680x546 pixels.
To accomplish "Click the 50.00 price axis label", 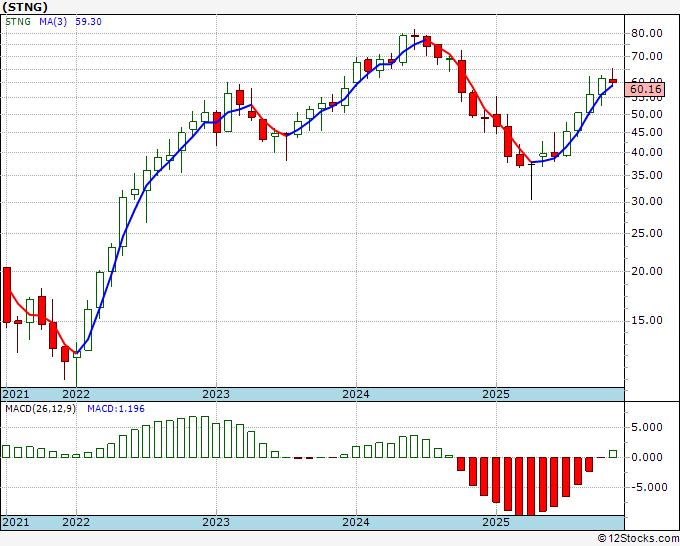I will click(647, 114).
